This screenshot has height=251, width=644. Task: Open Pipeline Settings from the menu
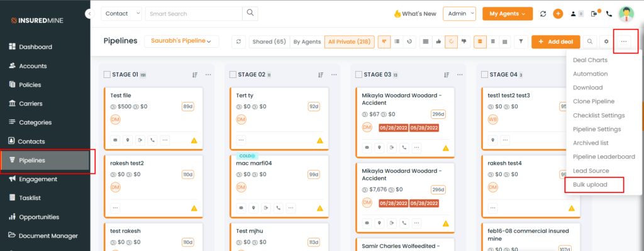click(x=597, y=129)
